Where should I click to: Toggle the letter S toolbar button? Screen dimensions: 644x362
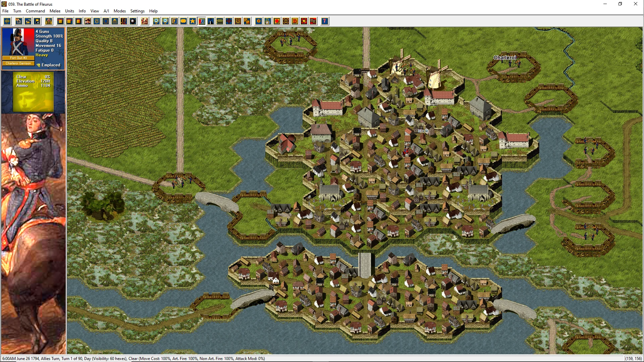click(x=97, y=21)
